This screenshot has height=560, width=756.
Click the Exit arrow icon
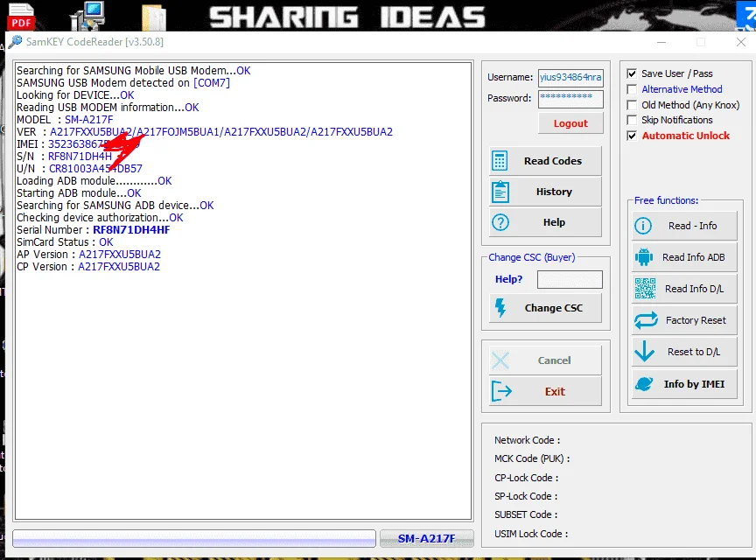pos(501,391)
